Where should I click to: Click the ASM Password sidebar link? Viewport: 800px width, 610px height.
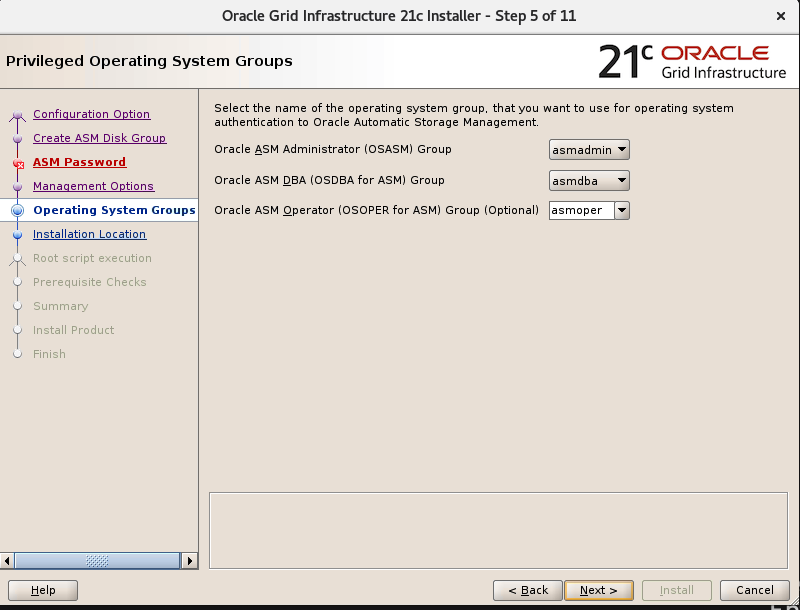click(x=79, y=162)
